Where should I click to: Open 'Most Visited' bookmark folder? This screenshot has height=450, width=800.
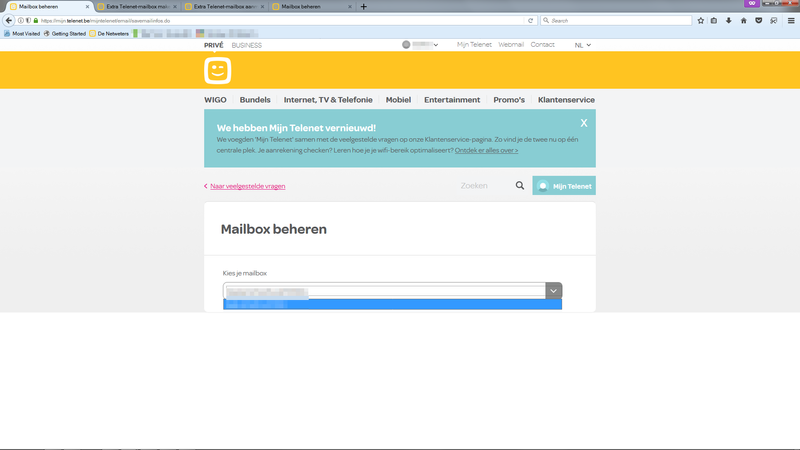(x=22, y=34)
